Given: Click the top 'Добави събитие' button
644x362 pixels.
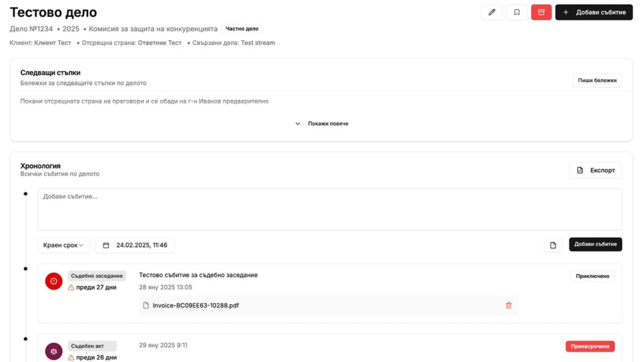Looking at the screenshot, I should click(x=594, y=12).
